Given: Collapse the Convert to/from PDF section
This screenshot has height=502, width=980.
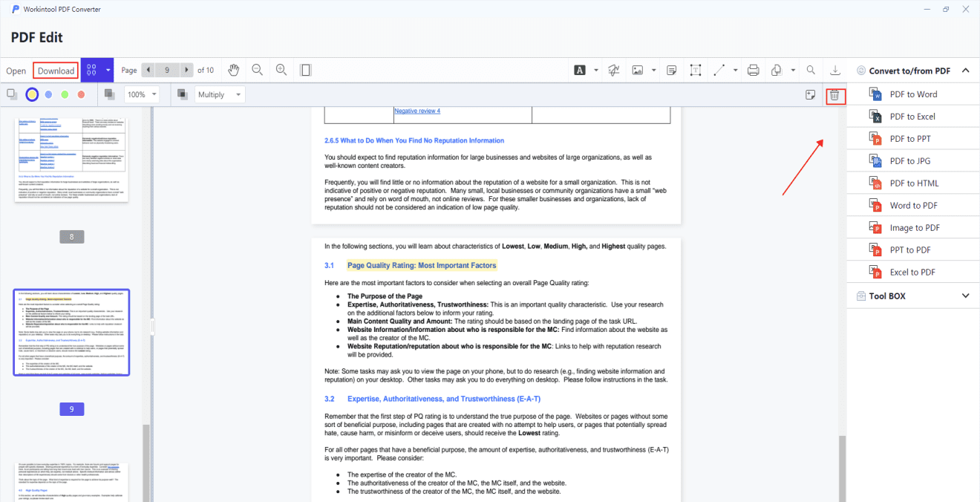Looking at the screenshot, I should pos(912,71).
